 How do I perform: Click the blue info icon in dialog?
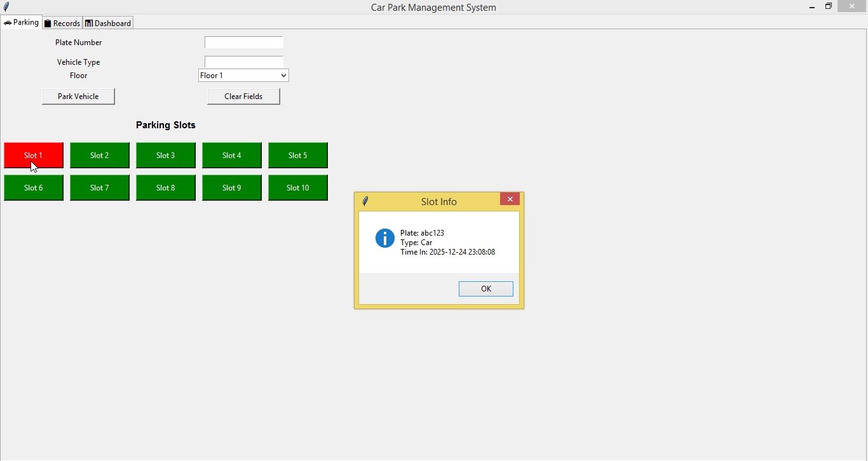click(385, 238)
